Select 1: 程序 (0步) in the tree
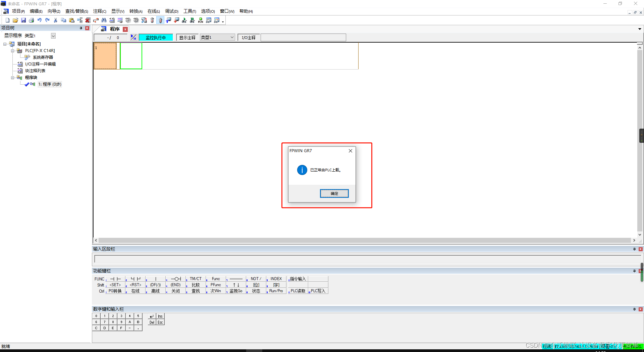 pos(50,84)
